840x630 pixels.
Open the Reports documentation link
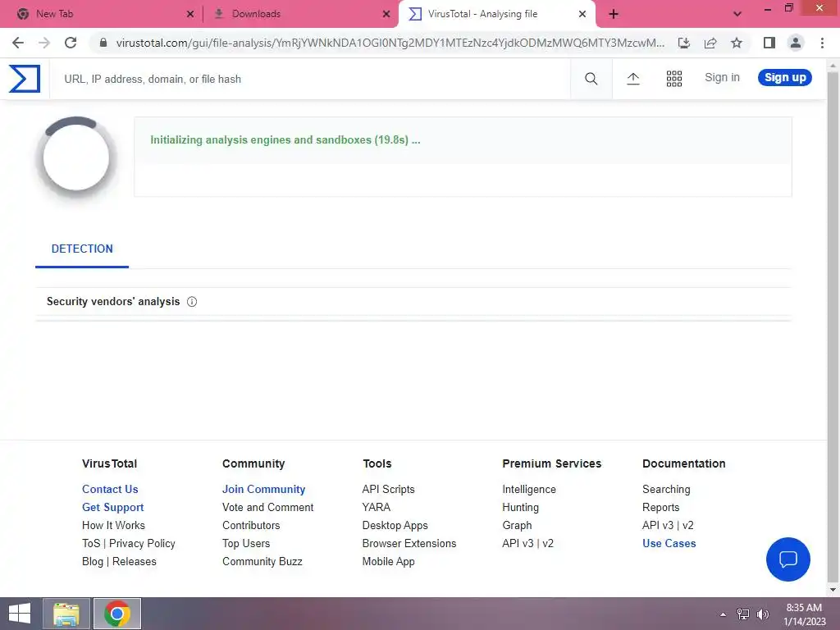coord(660,507)
